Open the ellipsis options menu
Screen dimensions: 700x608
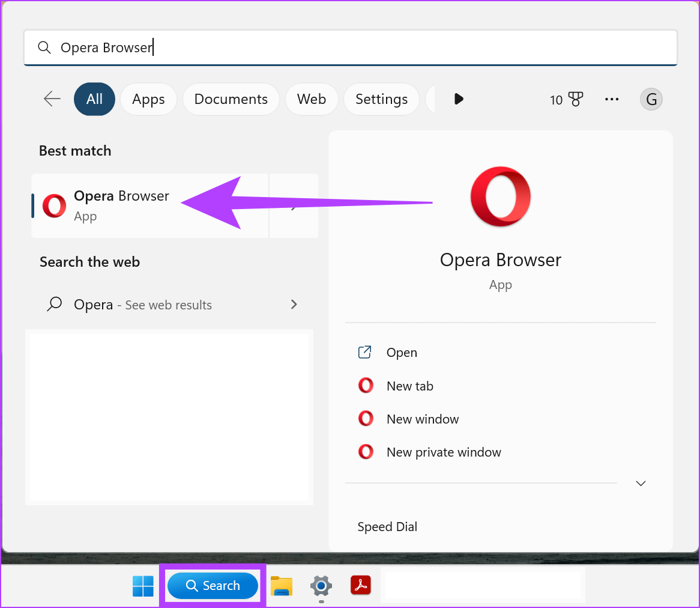click(612, 99)
